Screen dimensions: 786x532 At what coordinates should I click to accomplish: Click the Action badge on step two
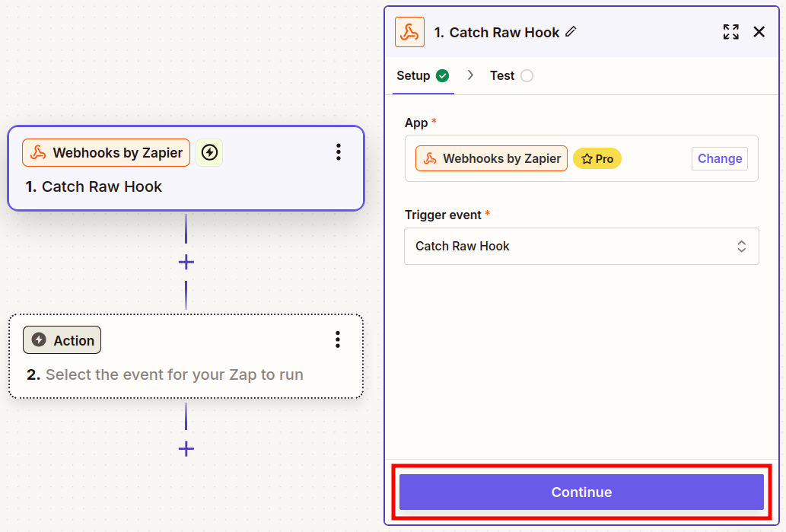point(62,340)
